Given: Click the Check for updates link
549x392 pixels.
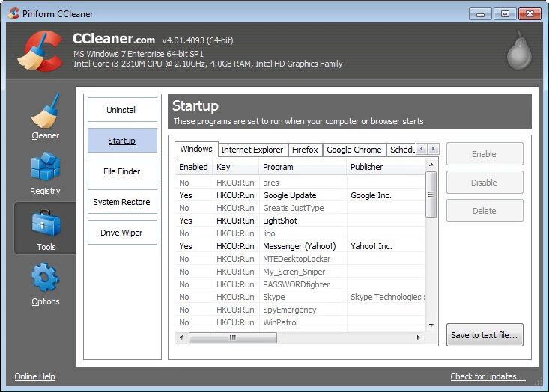Looking at the screenshot, I should tap(488, 376).
